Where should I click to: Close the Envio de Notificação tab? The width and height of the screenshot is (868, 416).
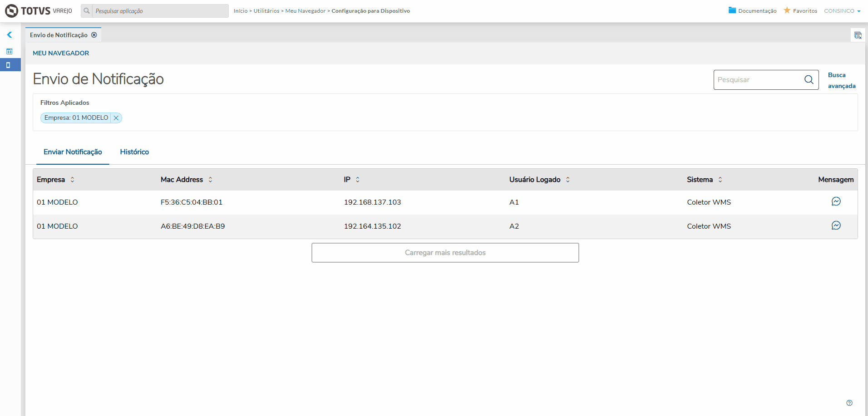pos(94,35)
